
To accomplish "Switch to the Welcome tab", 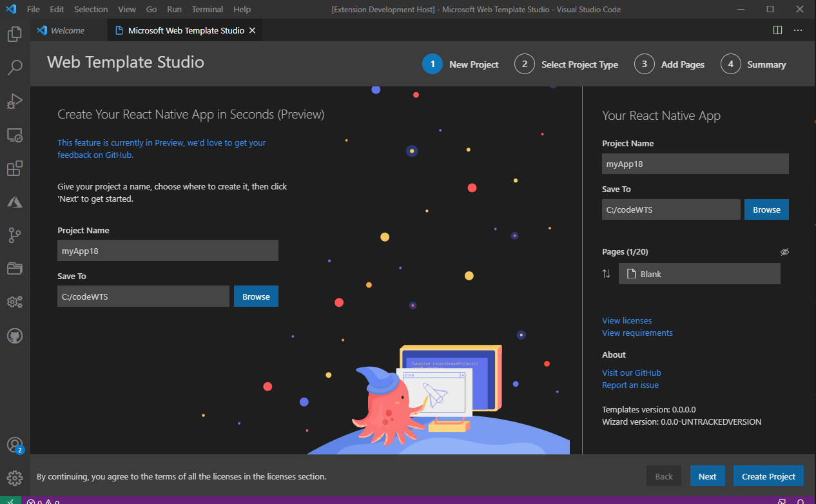I will [x=68, y=30].
